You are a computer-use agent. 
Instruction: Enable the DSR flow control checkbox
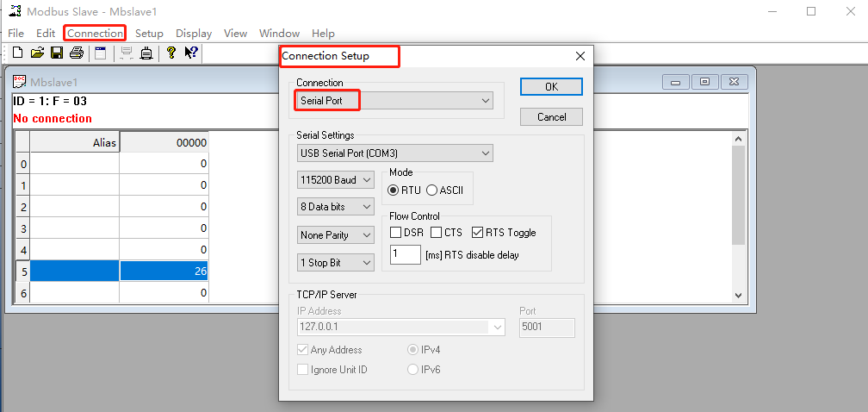pyautogui.click(x=396, y=233)
